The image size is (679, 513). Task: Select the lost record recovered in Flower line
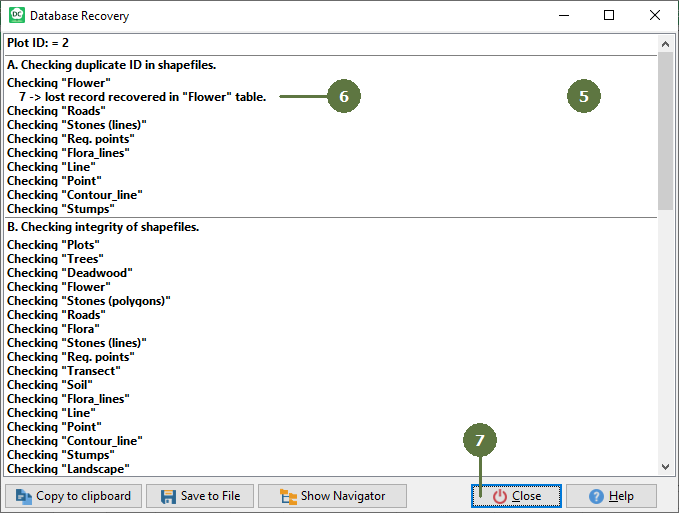142,97
